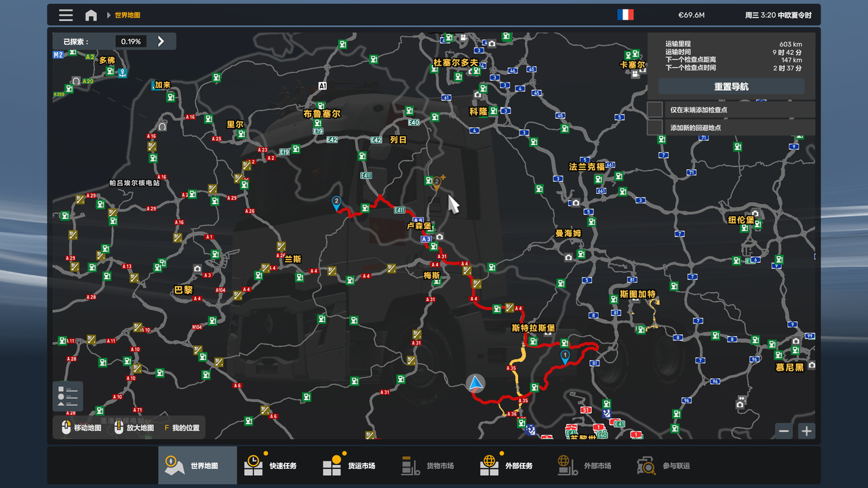
Task: Click the M2 road sign near 多佛
Action: 58,54
